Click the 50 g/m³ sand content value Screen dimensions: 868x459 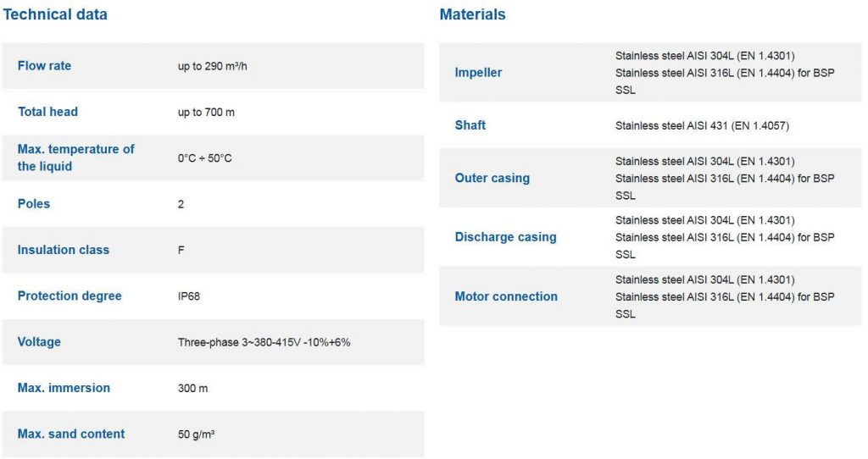tap(196, 434)
